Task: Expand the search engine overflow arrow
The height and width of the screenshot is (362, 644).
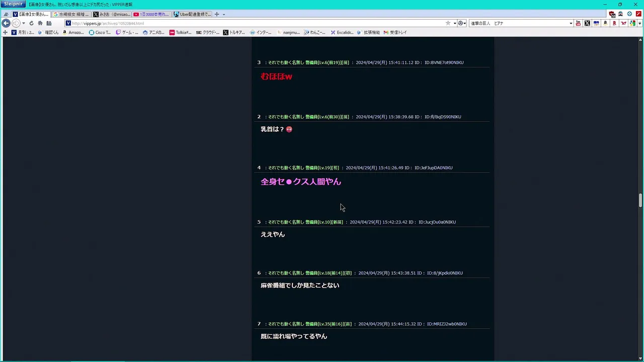Action: tap(639, 23)
